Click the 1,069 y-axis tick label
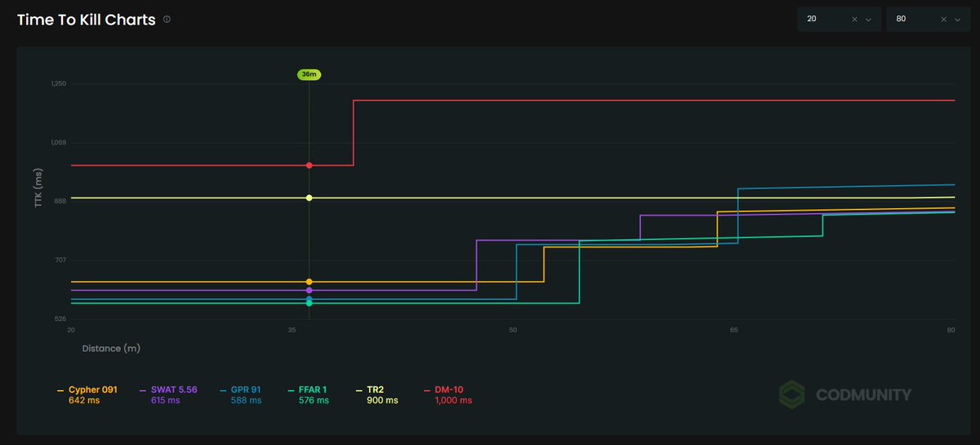This screenshot has width=980, height=445. pyautogui.click(x=58, y=142)
